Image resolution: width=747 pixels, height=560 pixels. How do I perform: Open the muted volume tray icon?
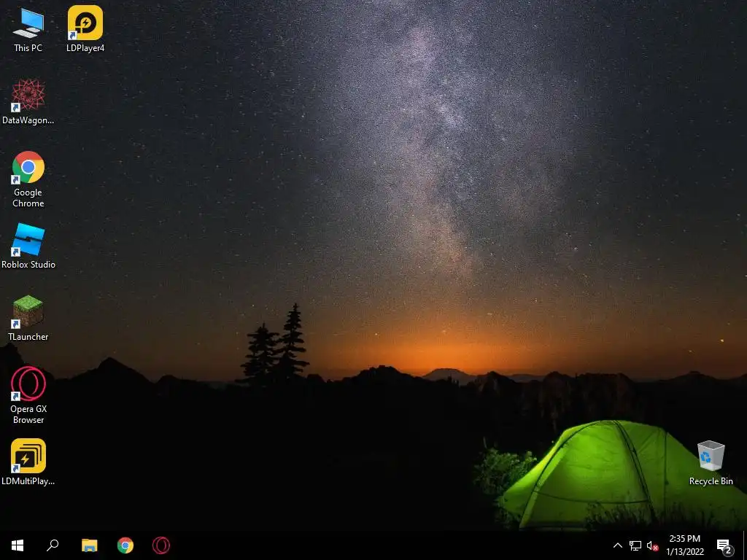pos(652,545)
